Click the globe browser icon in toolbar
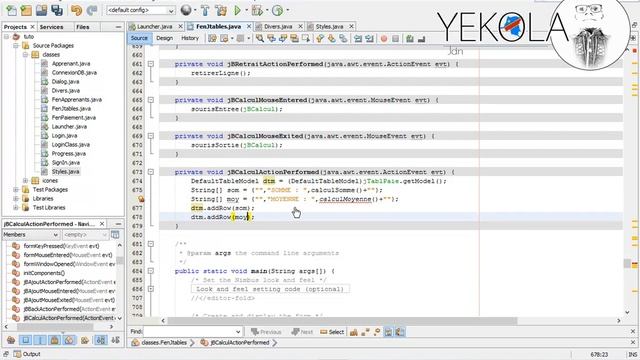The width and height of the screenshot is (640, 360). [186, 10]
